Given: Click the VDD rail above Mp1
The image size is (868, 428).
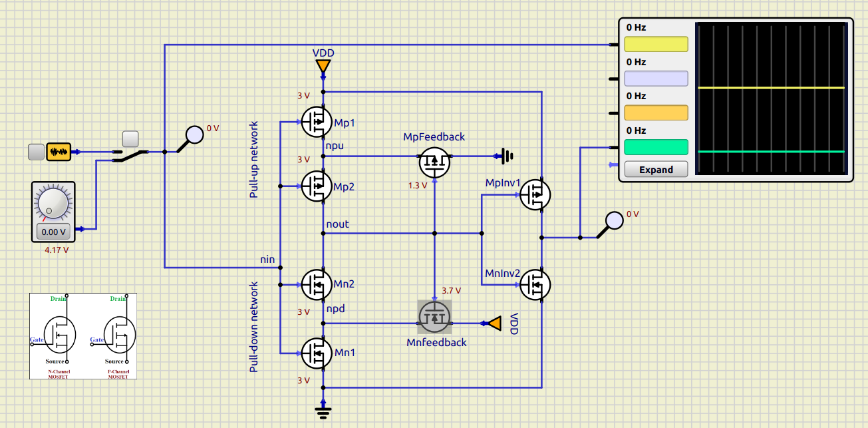Looking at the screenshot, I should coord(323,66).
